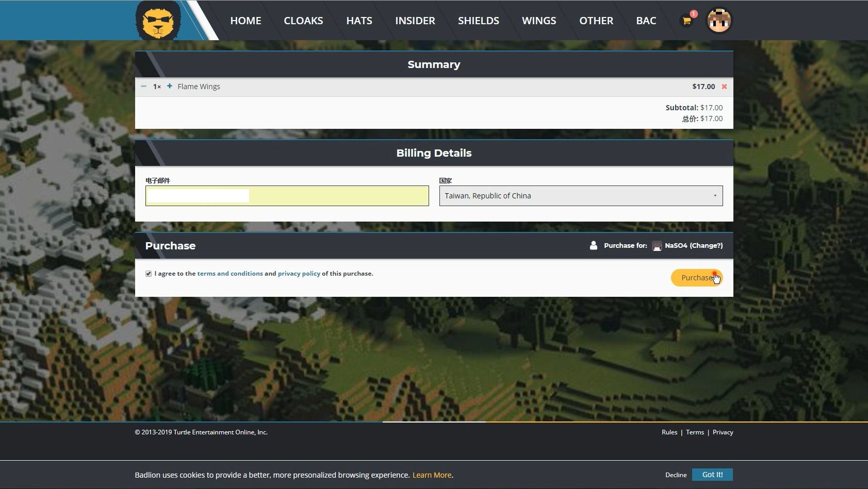This screenshot has width=868, height=489.
Task: Click the 2013-2019 Turtle Entertainment copyright text
Action: pyautogui.click(x=201, y=432)
